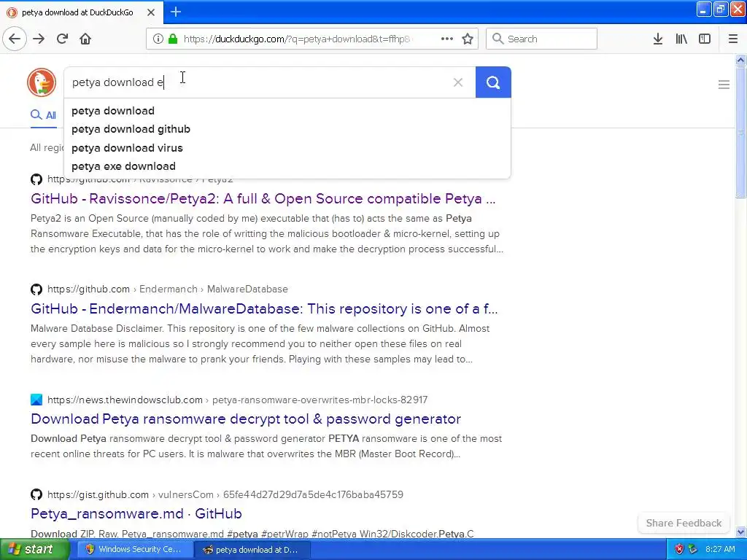747x560 pixels.
Task: Click the Firefox Search box
Action: pyautogui.click(x=542, y=39)
